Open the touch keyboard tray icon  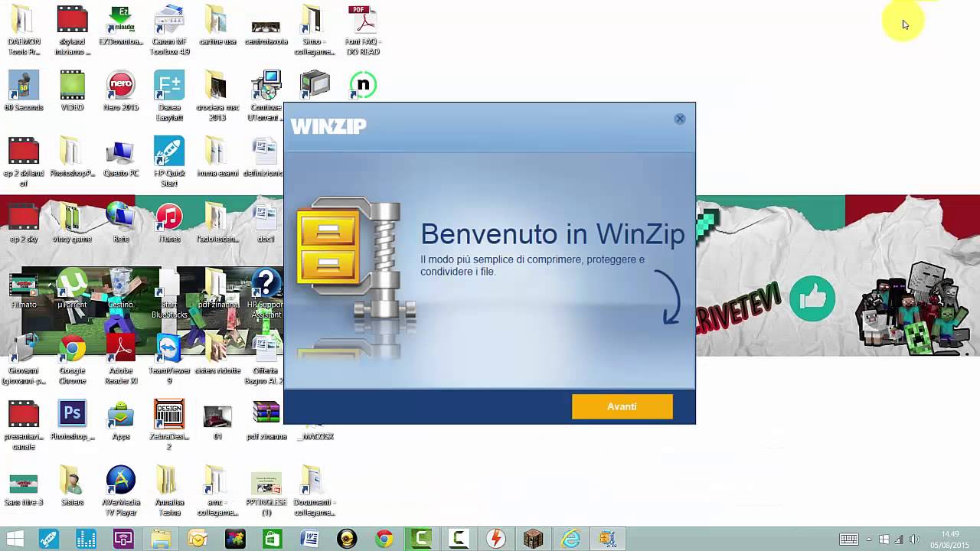849,539
